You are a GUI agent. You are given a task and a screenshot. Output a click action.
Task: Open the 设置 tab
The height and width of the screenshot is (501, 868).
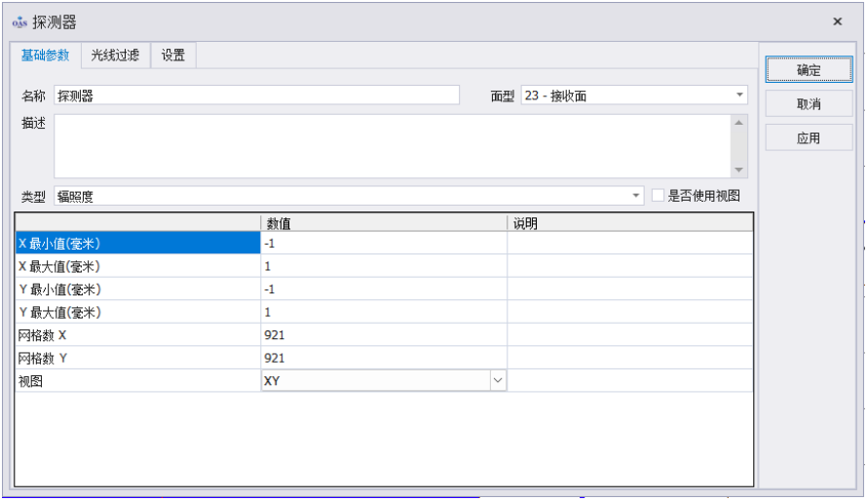click(x=173, y=56)
